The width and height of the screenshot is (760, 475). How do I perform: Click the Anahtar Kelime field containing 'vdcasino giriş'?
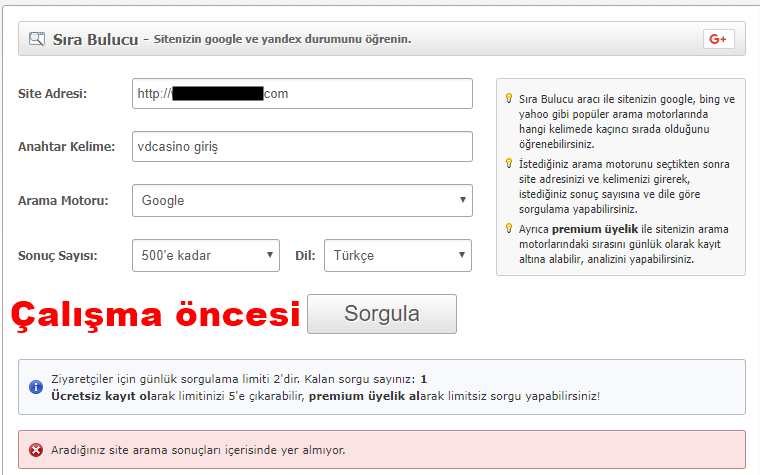pyautogui.click(x=302, y=147)
